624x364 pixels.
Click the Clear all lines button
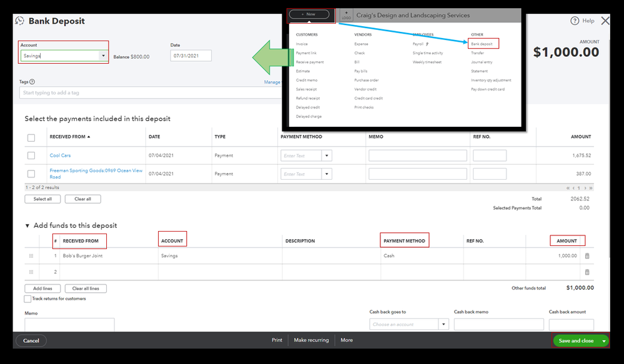point(86,288)
